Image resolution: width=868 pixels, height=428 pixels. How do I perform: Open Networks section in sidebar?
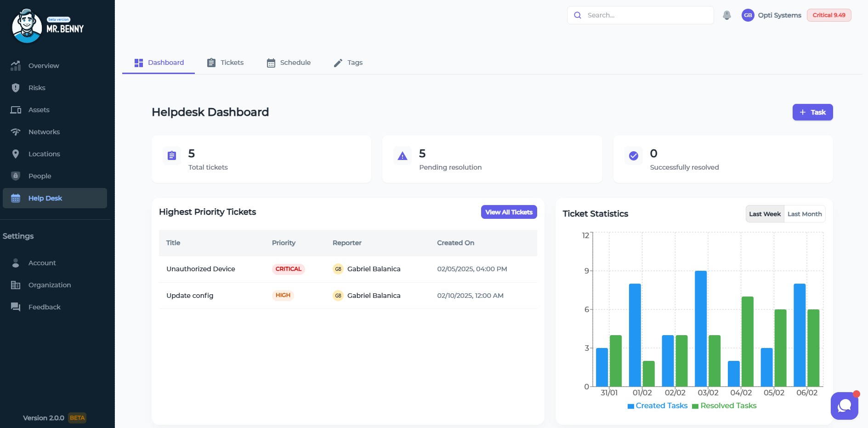(x=44, y=132)
